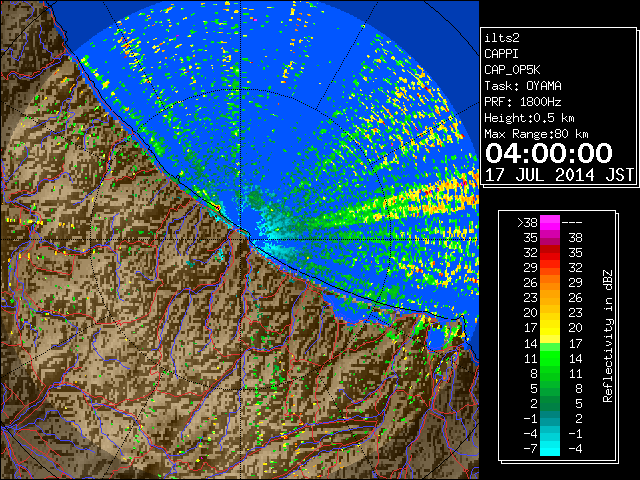The width and height of the screenshot is (640, 480).
Task: Click the 'CAP_OP5K' text line
Action: coord(512,70)
